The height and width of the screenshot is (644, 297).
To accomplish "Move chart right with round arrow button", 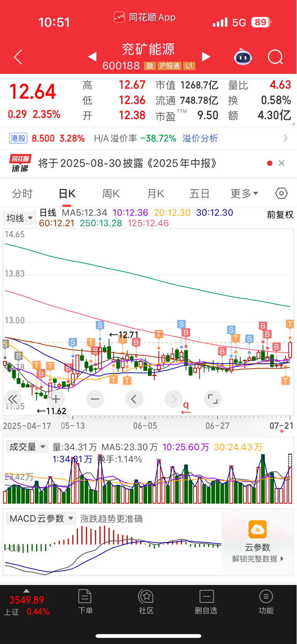I will pos(174,399).
